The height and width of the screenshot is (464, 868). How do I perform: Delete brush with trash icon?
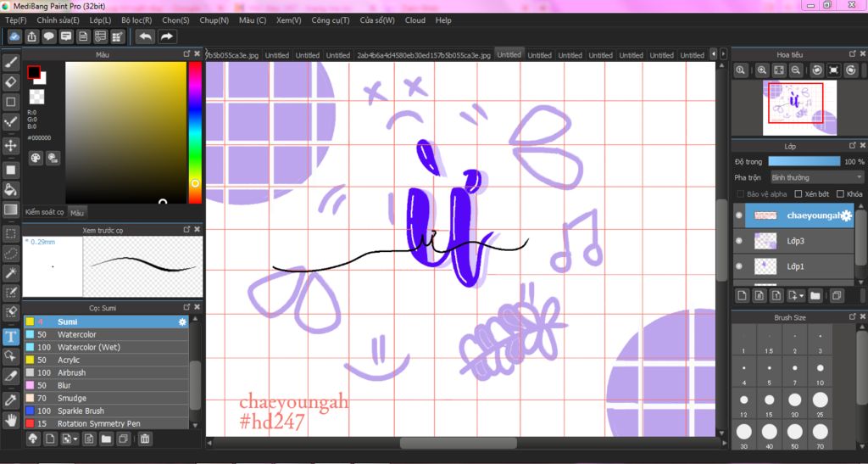coord(144,439)
